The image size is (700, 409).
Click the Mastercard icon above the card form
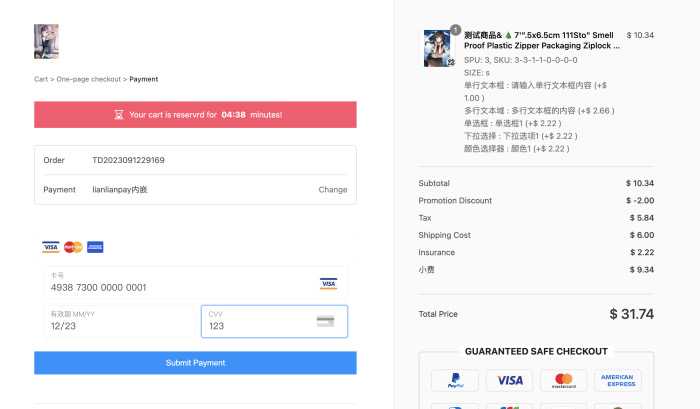[73, 247]
